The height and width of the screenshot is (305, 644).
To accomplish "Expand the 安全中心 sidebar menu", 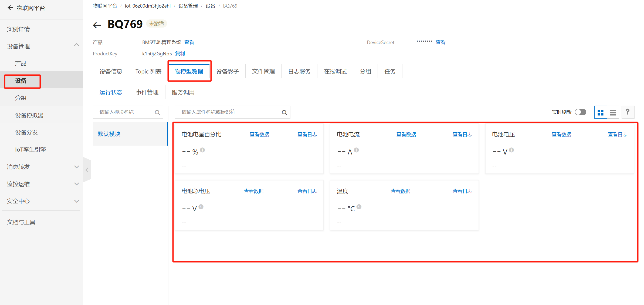I will [77, 201].
